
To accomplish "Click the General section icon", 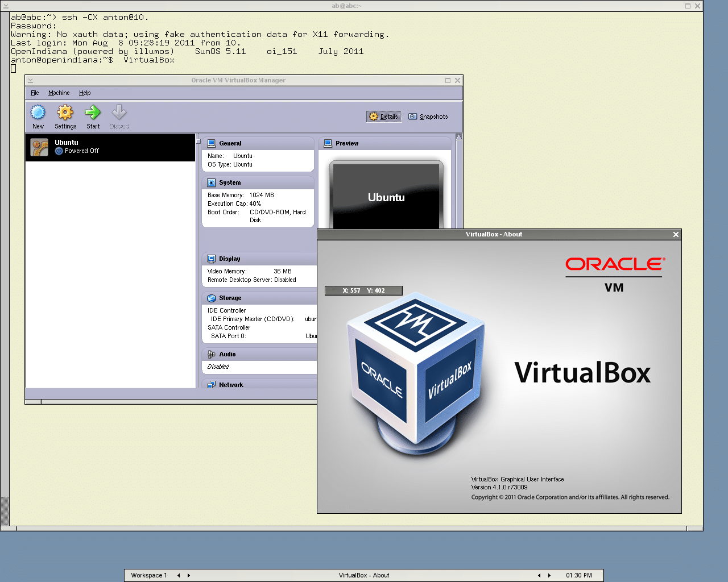I will click(212, 143).
